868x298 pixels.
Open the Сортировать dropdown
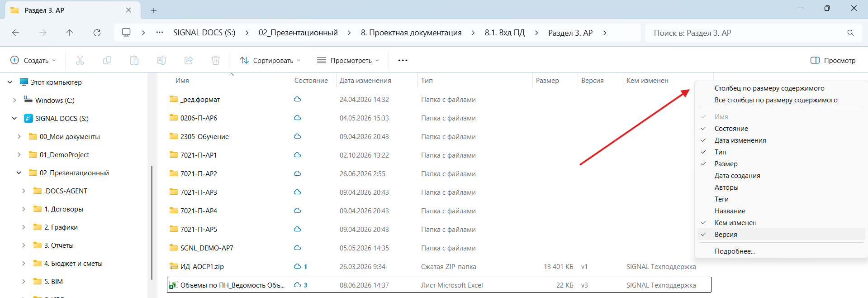pyautogui.click(x=270, y=60)
